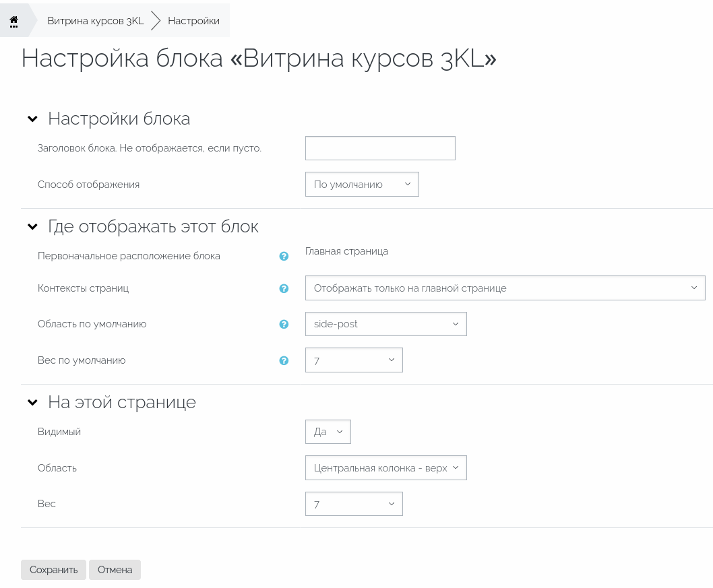
Task: Click the page title Настройка блока «Витрина курсов 3KL»
Action: pos(259,59)
